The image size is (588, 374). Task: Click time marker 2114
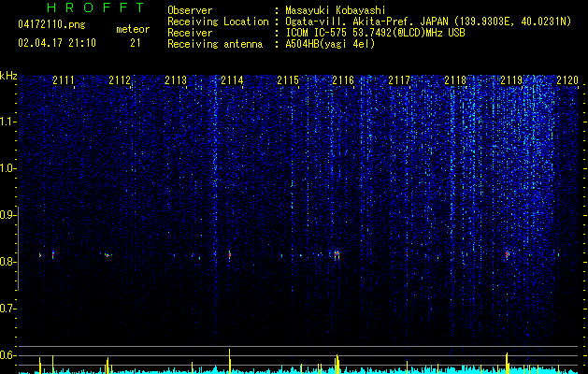(232, 79)
